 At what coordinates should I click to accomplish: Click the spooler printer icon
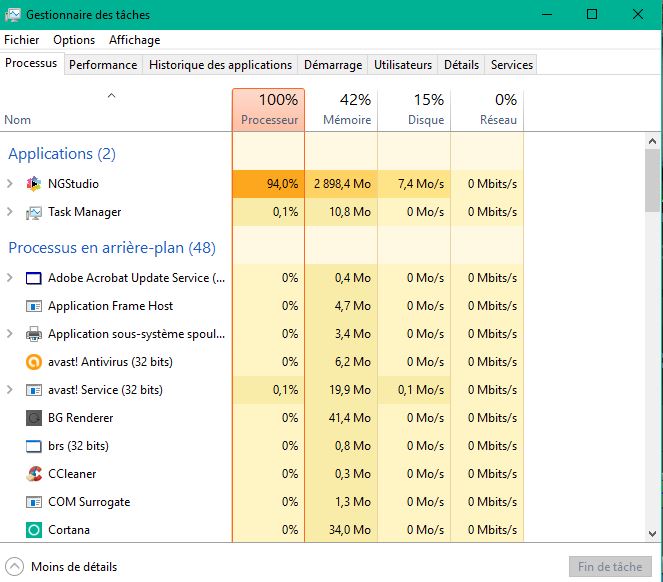(x=33, y=334)
